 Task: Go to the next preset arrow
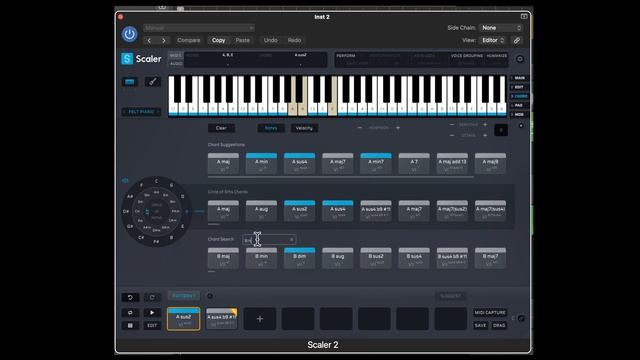(x=164, y=40)
